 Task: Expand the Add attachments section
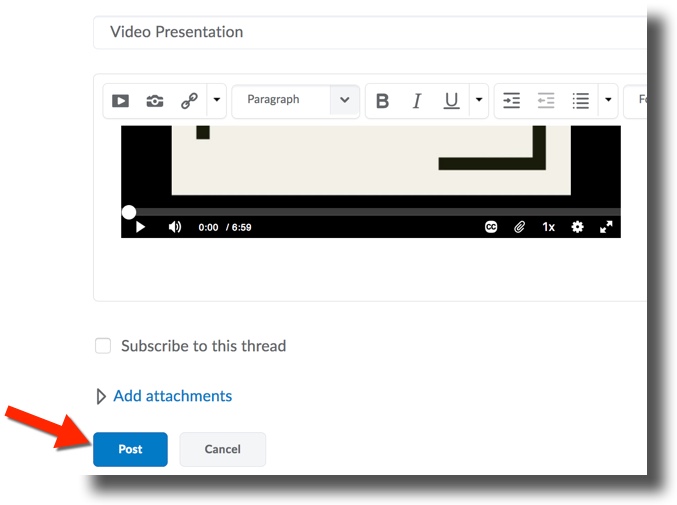pyautogui.click(x=172, y=396)
